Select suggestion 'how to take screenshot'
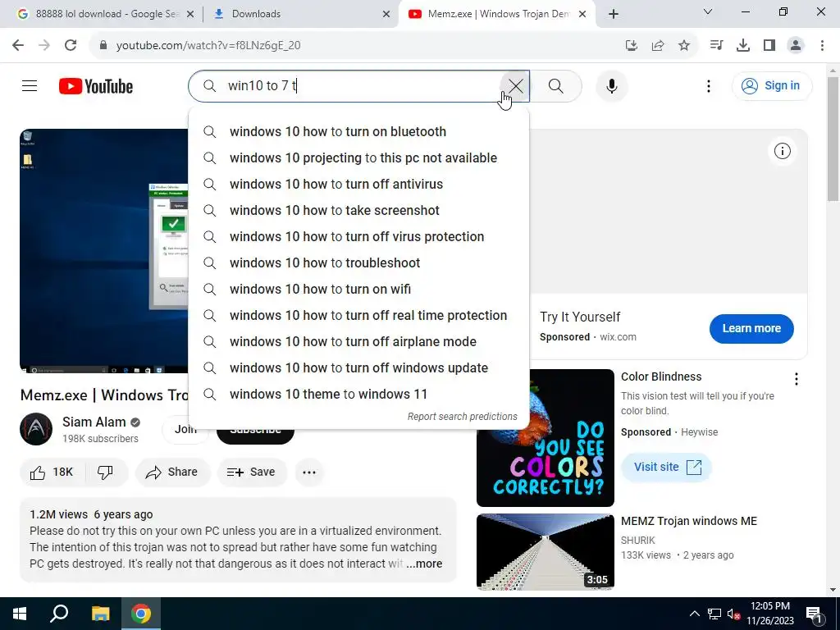The width and height of the screenshot is (840, 630). coord(358,210)
